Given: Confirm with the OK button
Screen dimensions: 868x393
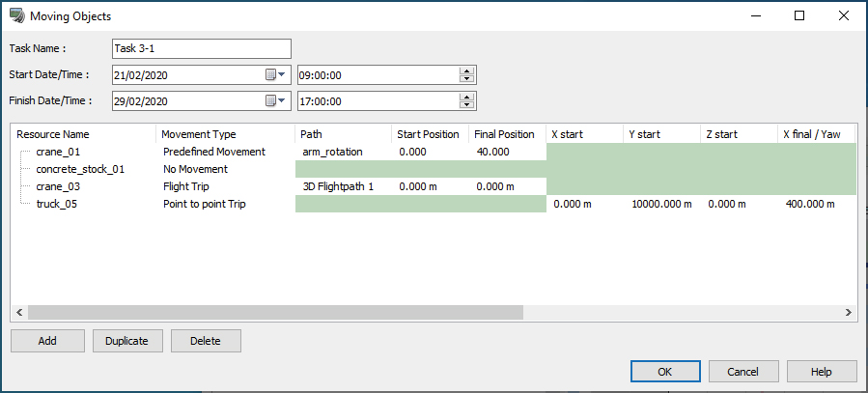Looking at the screenshot, I should 665,372.
